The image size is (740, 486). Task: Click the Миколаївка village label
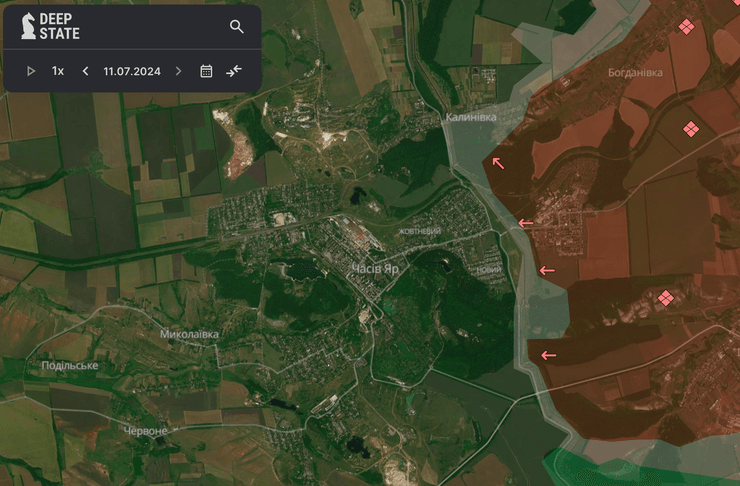[x=190, y=334]
